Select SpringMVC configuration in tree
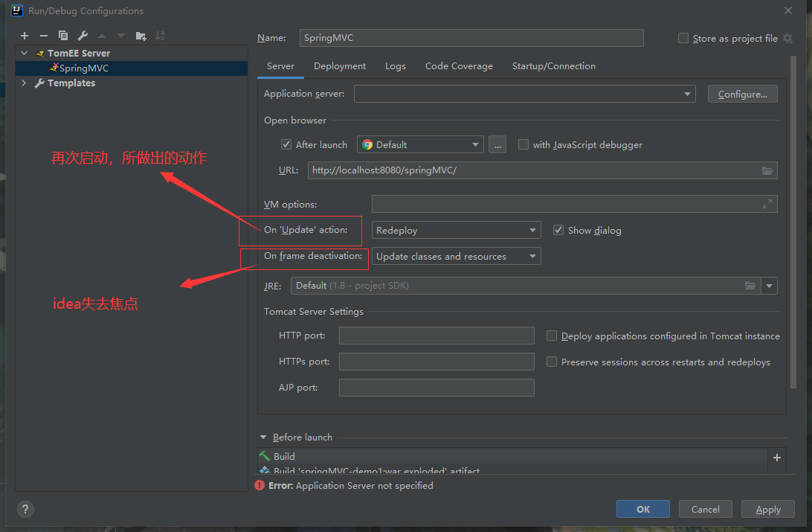The image size is (812, 532). click(132, 68)
